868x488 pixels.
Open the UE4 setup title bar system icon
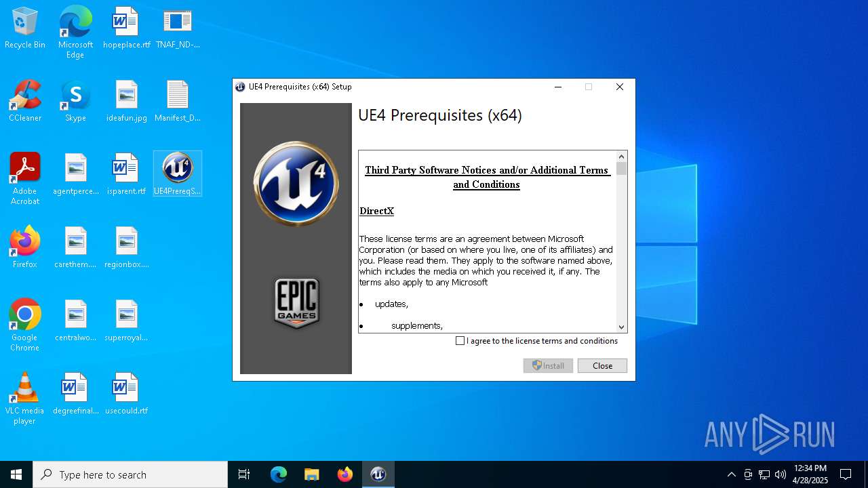tap(240, 87)
